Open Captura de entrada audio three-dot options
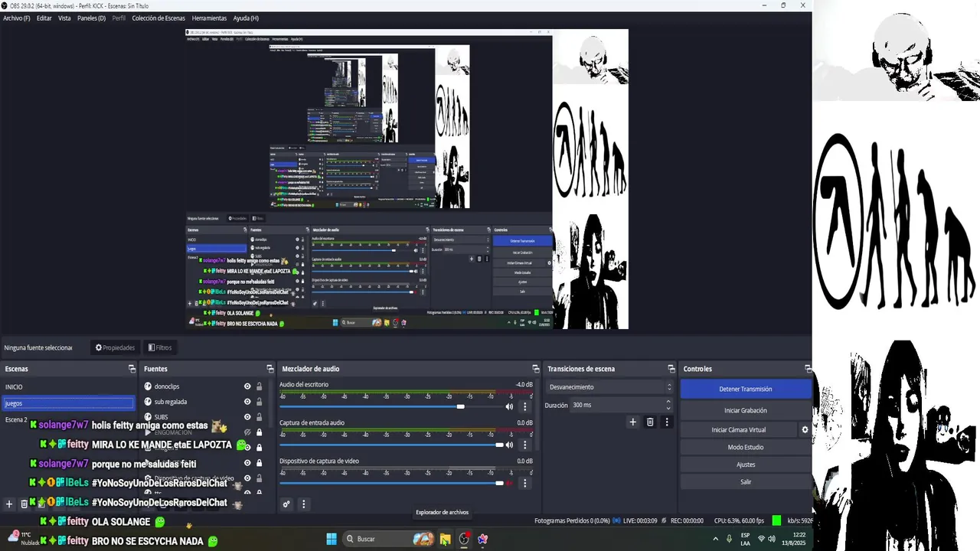This screenshot has width=980, height=551. [x=525, y=445]
